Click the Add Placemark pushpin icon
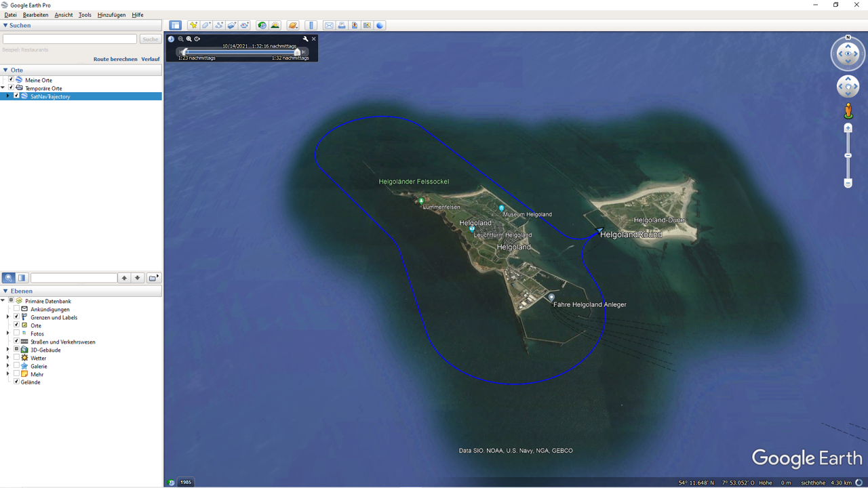This screenshot has height=488, width=868. 193,26
